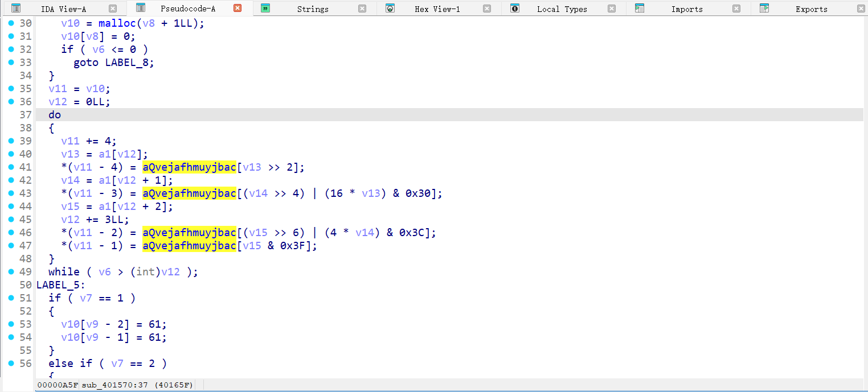The width and height of the screenshot is (868, 392).
Task: Click the IDA View-A tab icon
Action: 16,9
